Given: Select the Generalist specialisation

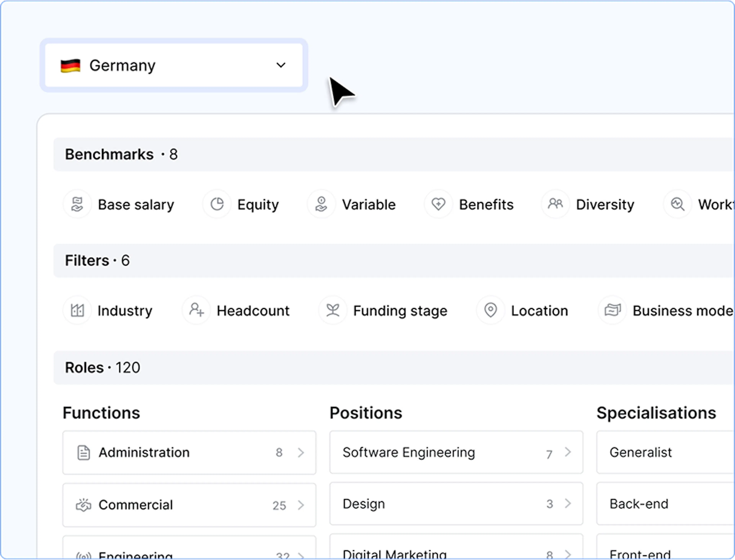Looking at the screenshot, I should point(666,452).
